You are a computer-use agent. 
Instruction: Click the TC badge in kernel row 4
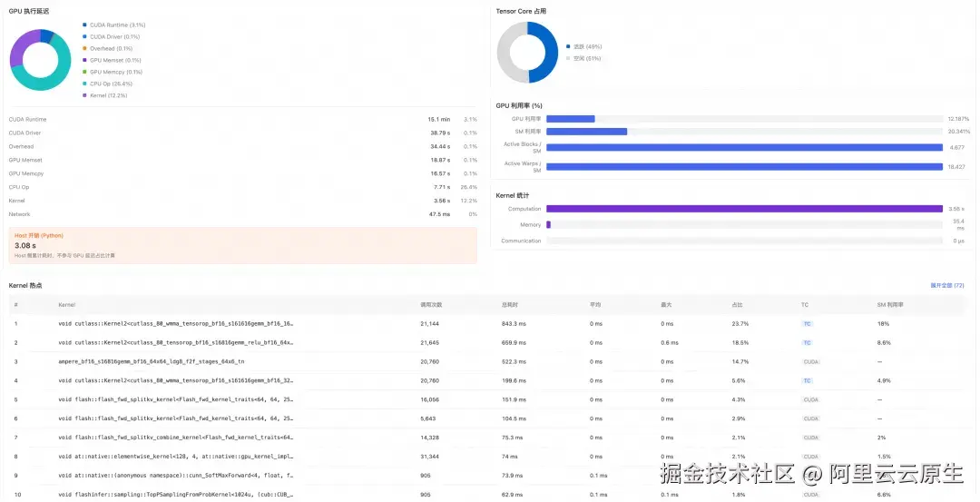807,380
